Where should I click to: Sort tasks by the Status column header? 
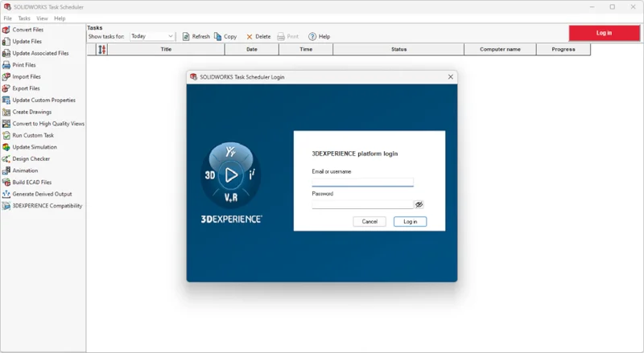click(398, 50)
